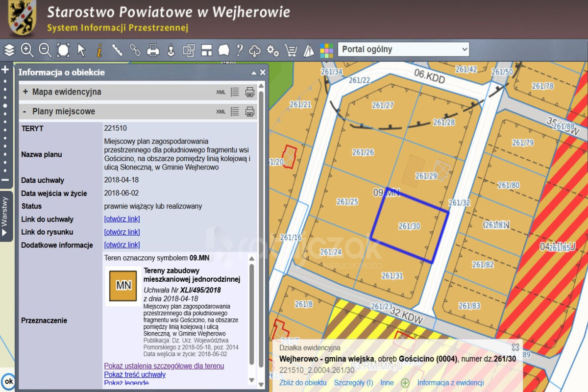Click the plus on the zoom slider

tap(5, 70)
